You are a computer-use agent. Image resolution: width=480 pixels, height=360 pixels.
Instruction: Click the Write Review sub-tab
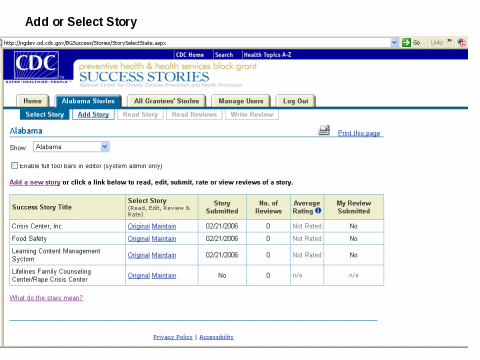click(252, 115)
